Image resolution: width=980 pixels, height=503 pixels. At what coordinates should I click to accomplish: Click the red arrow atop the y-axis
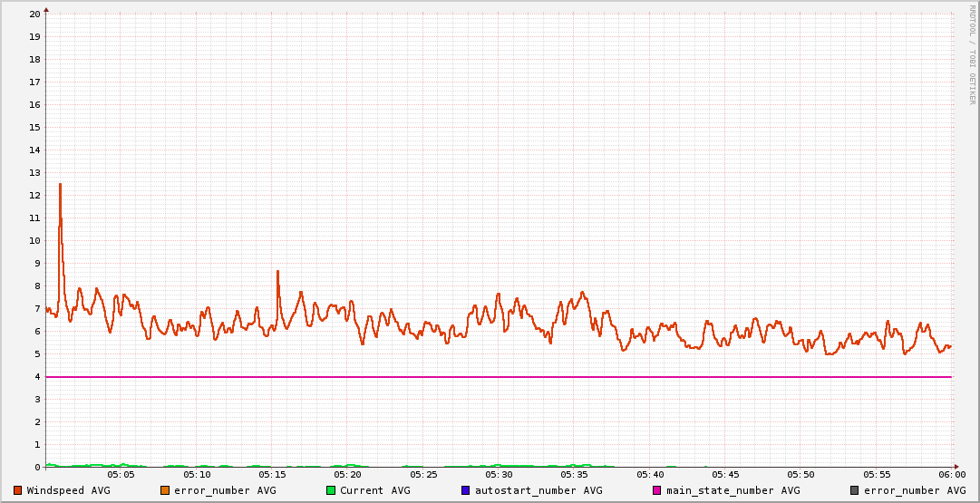(x=46, y=9)
